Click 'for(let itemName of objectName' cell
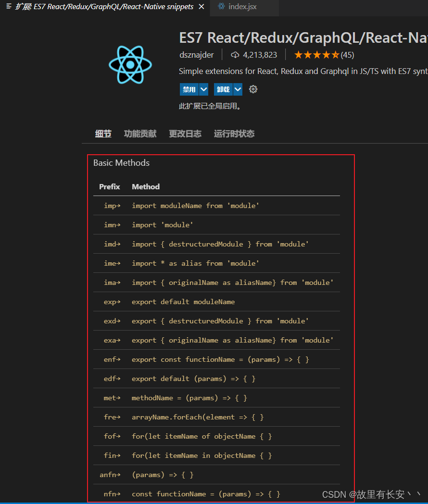This screenshot has width=428, height=504. click(202, 437)
